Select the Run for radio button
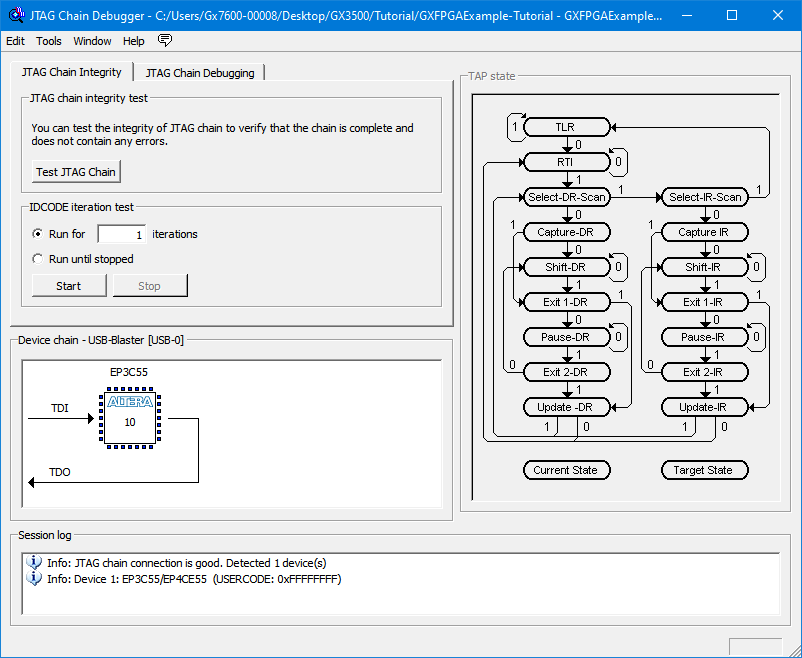Viewport: 802px width, 658px height. (36, 233)
